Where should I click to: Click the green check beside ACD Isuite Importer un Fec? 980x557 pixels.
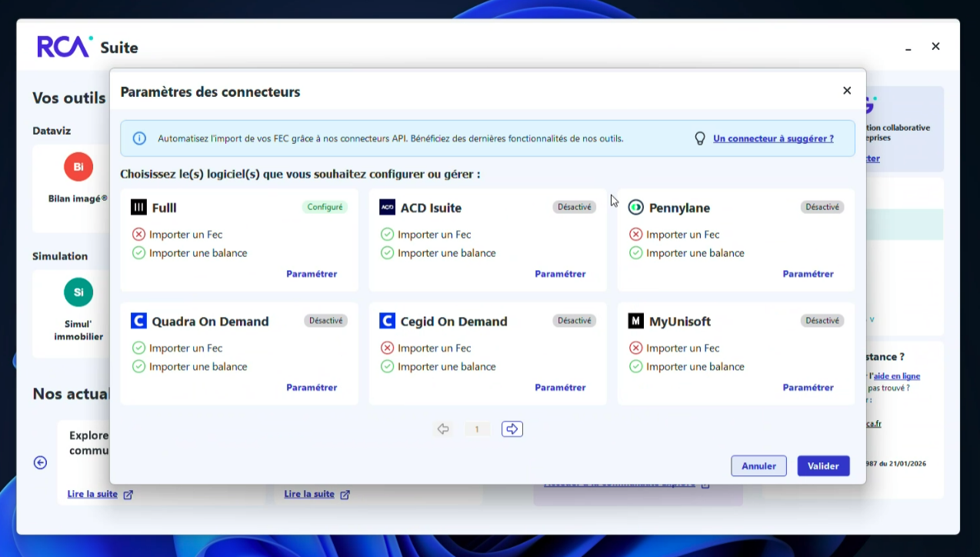tap(387, 235)
